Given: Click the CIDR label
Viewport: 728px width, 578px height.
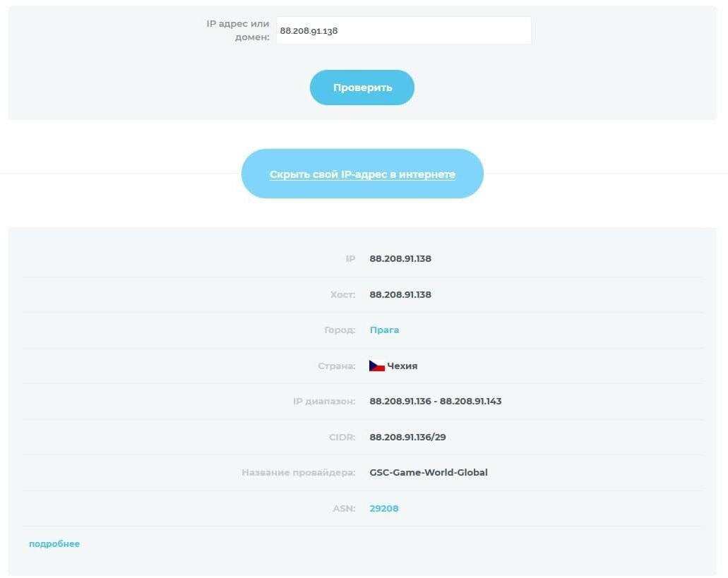Looking at the screenshot, I should click(342, 437).
